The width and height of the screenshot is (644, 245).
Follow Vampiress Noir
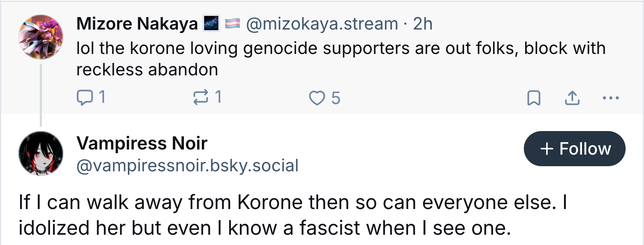point(574,149)
